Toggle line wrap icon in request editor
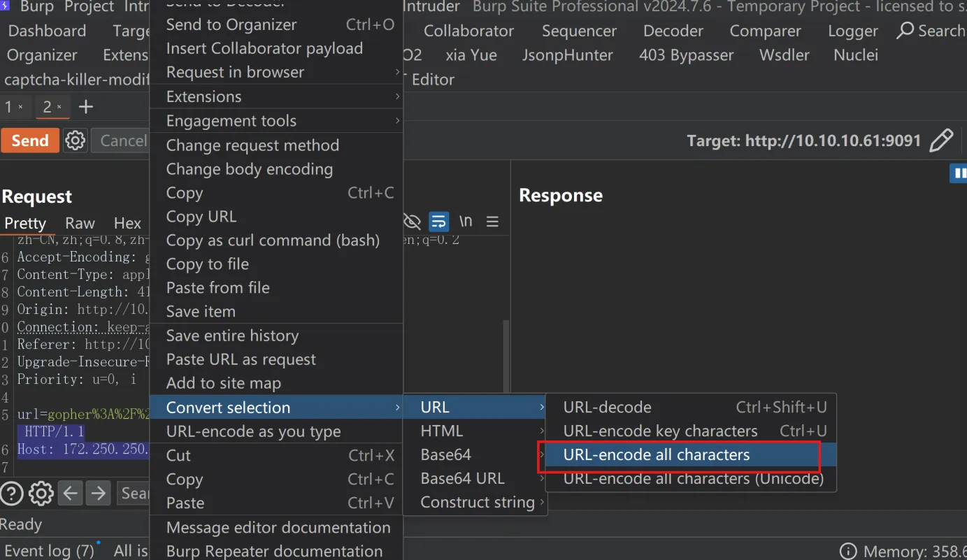Image resolution: width=967 pixels, height=560 pixels. point(438,222)
